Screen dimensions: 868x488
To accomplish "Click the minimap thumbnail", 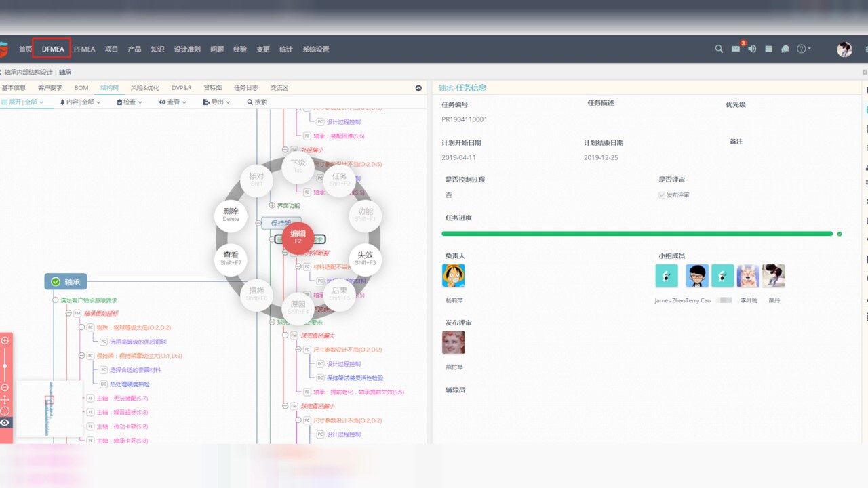I will (x=48, y=409).
